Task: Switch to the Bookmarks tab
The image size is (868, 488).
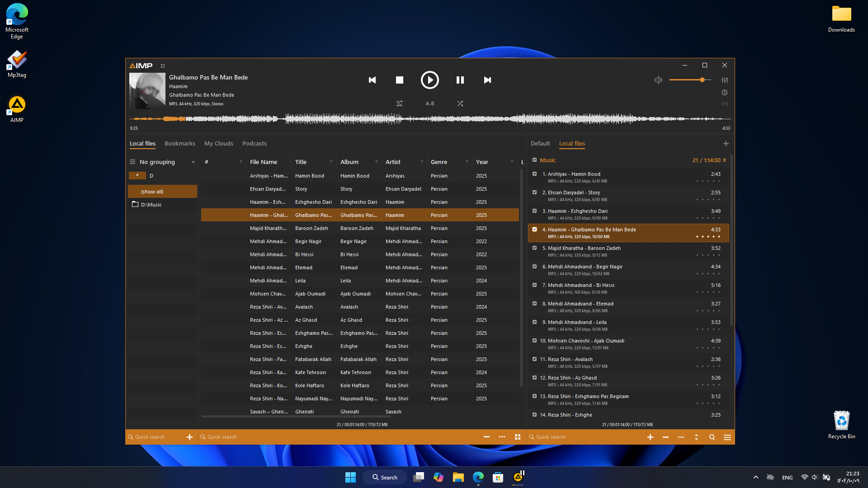Action: [180, 144]
